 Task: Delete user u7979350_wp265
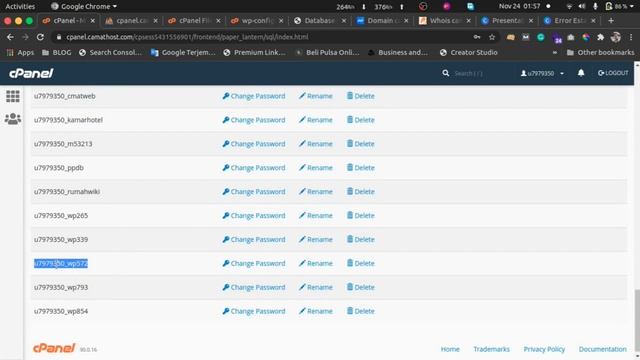pos(360,216)
